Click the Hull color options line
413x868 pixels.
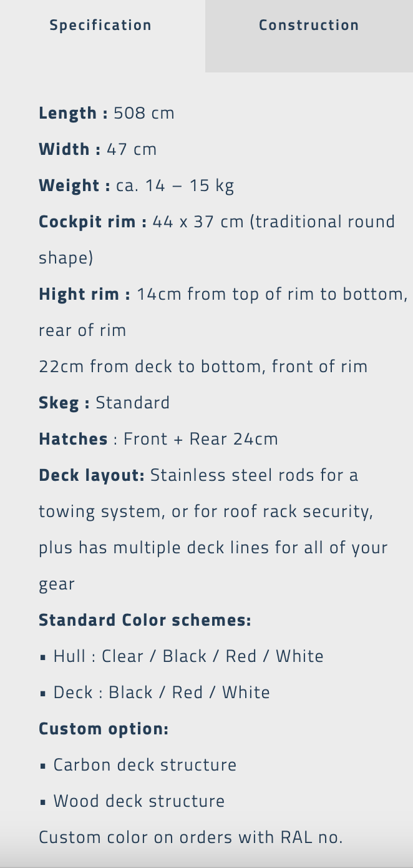[188, 656]
